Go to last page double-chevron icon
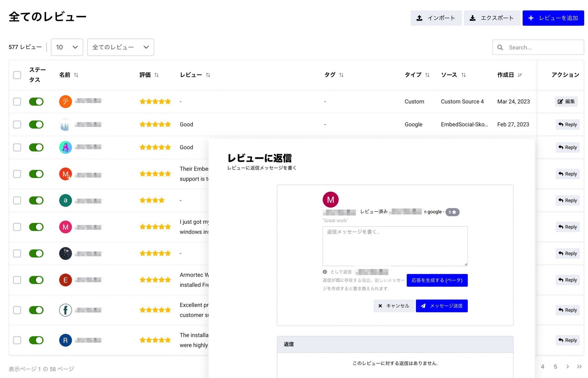The image size is (588, 378). click(579, 367)
